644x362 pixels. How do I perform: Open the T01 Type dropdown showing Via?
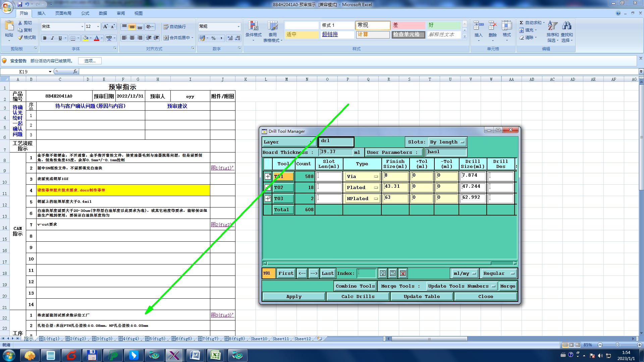tap(362, 177)
